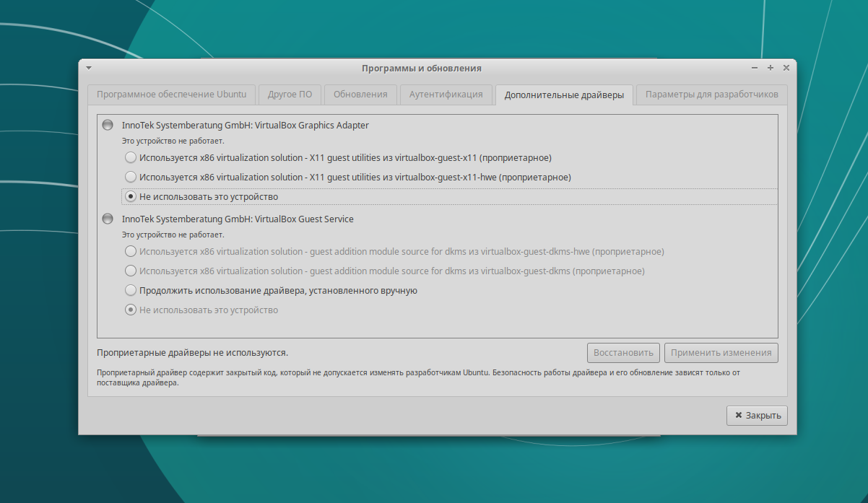Maximize the Программы и обновления window

[771, 68]
